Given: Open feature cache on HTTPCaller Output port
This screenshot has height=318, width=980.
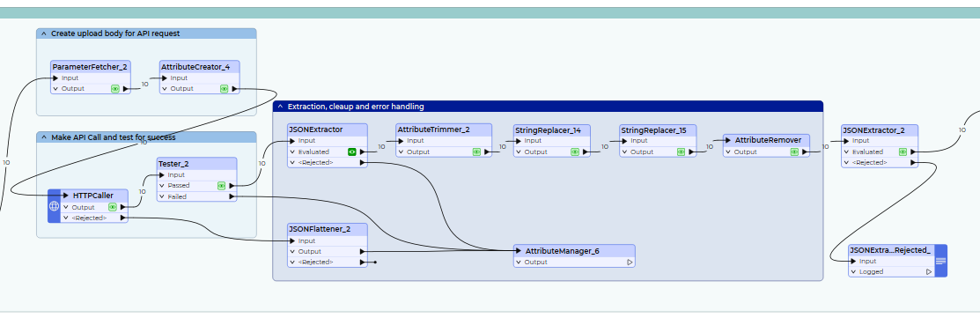Looking at the screenshot, I should click(x=113, y=207).
